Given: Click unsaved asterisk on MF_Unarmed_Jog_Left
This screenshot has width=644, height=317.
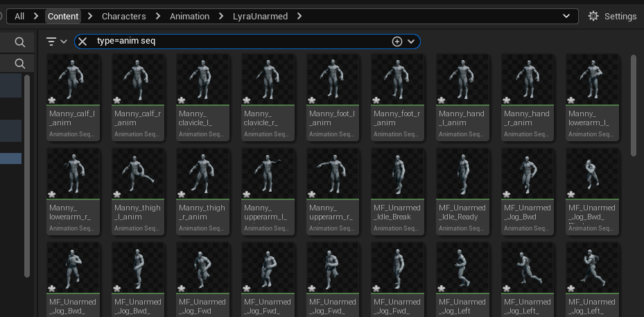Looking at the screenshot, I should pyautogui.click(x=441, y=289).
